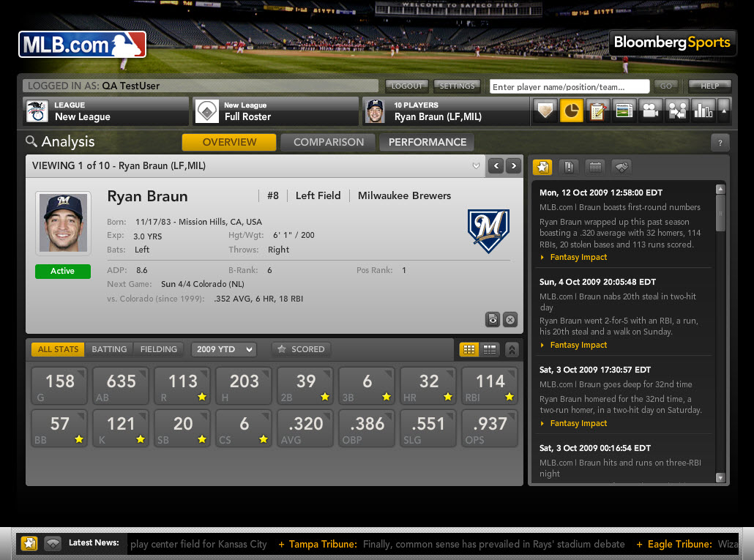The height and width of the screenshot is (560, 754).
Task: Switch stats to tile grid view
Action: [469, 349]
